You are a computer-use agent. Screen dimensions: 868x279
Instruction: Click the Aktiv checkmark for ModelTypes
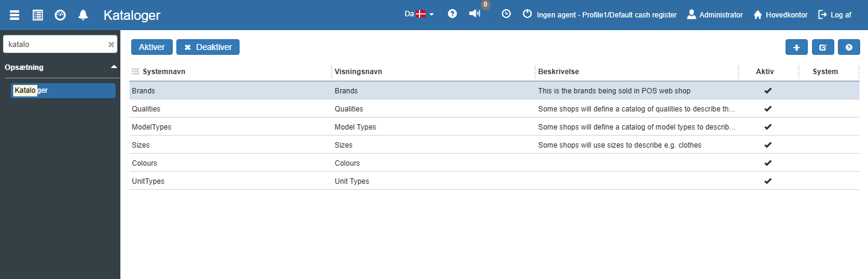(x=767, y=127)
